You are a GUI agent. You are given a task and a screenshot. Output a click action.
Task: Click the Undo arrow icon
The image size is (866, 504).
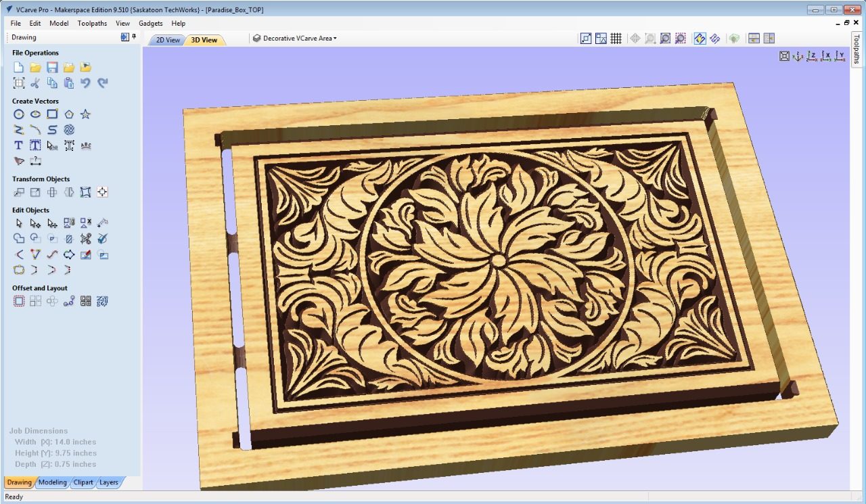[x=85, y=83]
